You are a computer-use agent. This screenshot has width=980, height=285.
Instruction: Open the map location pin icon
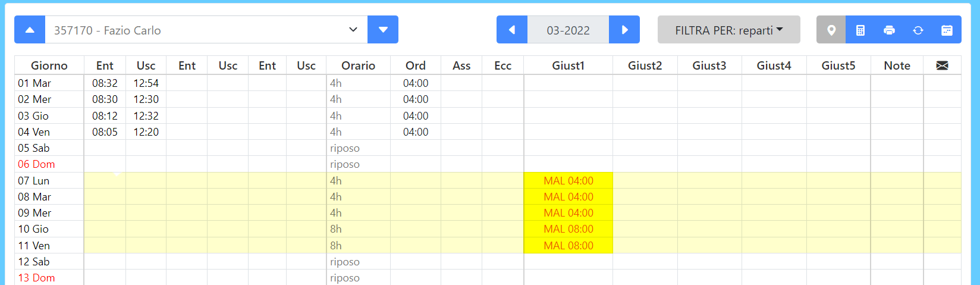(831, 30)
